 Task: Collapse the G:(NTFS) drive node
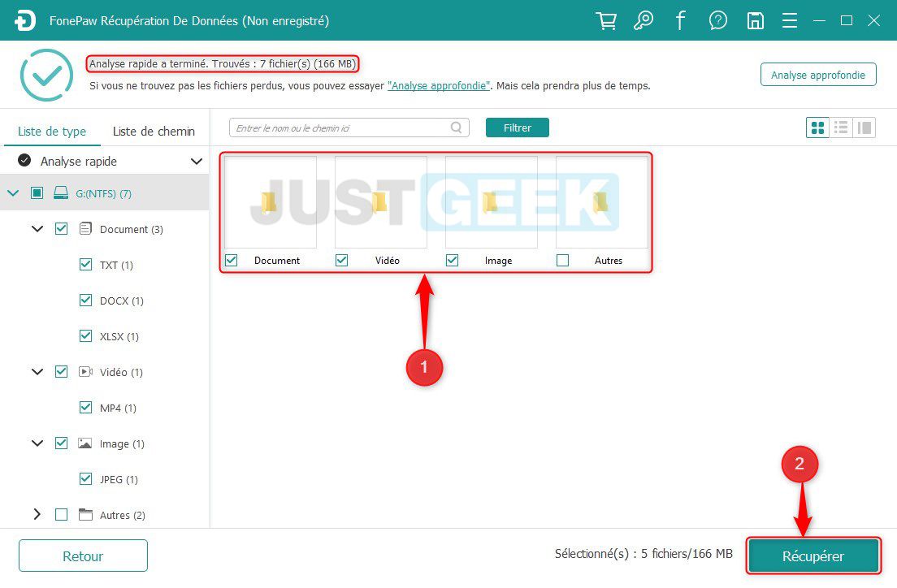coord(12,193)
